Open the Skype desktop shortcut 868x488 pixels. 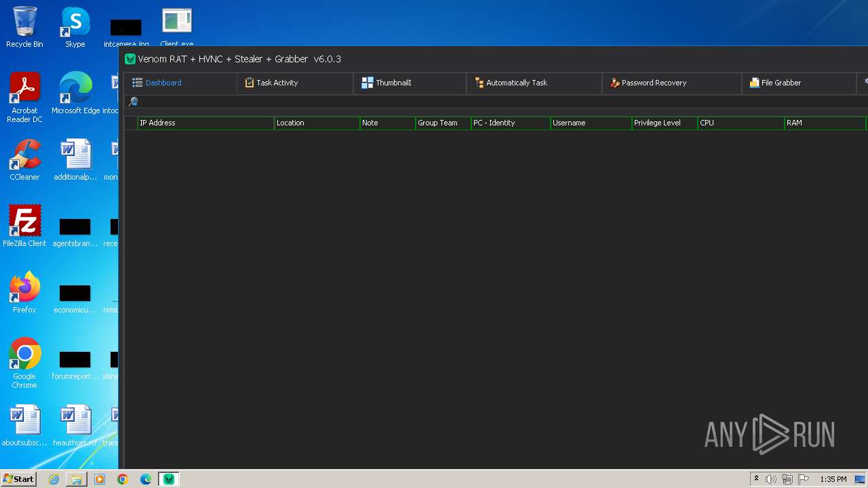coord(75,27)
